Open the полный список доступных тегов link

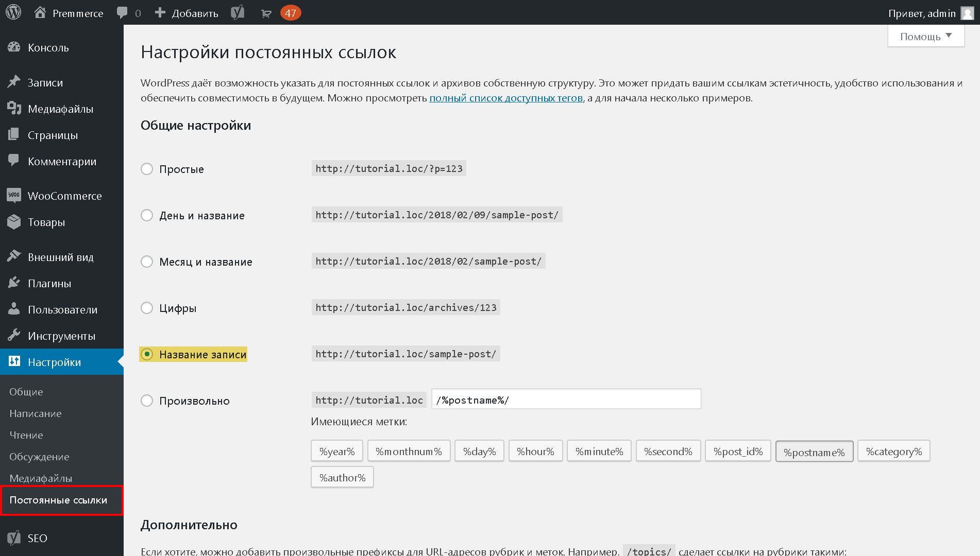[x=506, y=98]
